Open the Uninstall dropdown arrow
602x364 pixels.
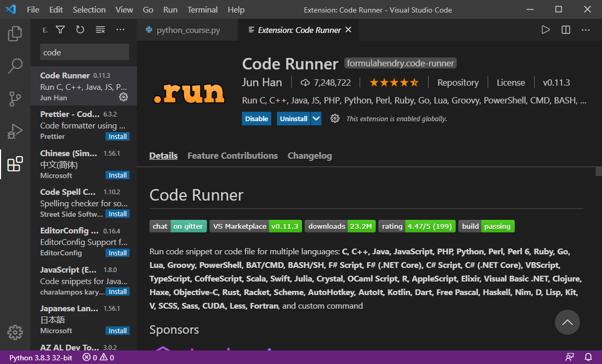pos(316,119)
